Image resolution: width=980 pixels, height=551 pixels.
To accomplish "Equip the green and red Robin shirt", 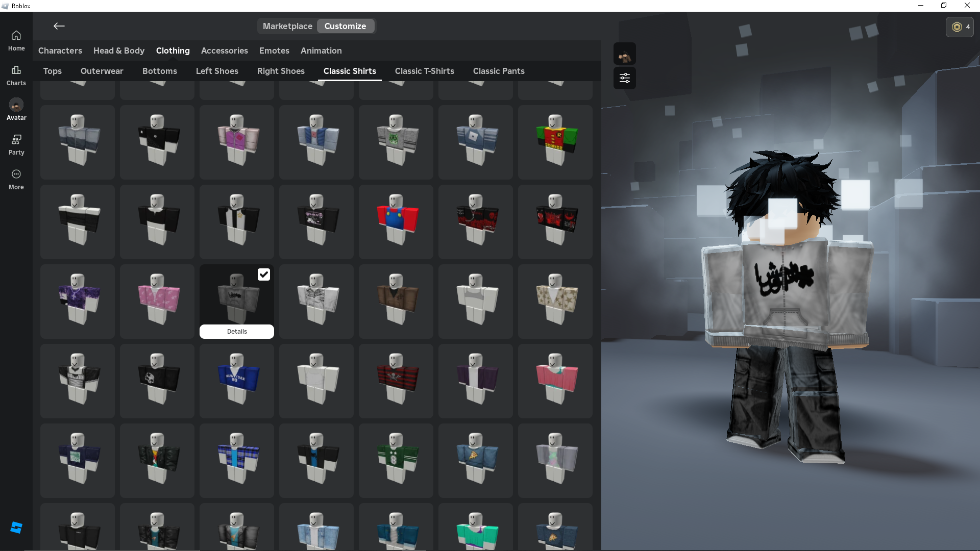I will tap(555, 142).
